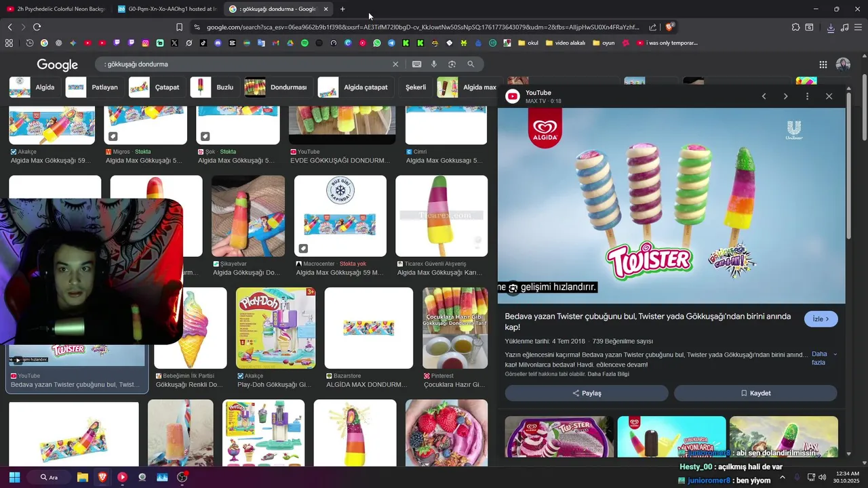Open the Telegram bookmark icon

[391, 43]
